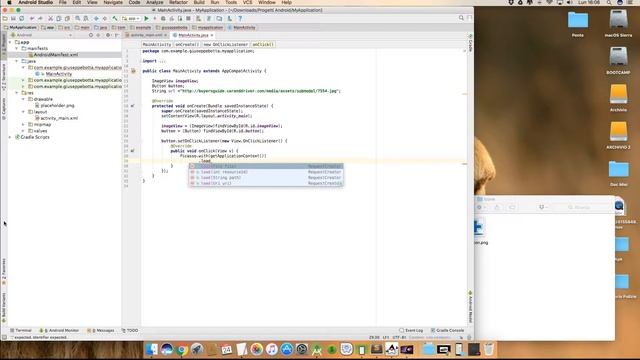640x360 pixels.
Task: Choose load(int resourceId) autocomplete suggestion
Action: tap(266, 172)
